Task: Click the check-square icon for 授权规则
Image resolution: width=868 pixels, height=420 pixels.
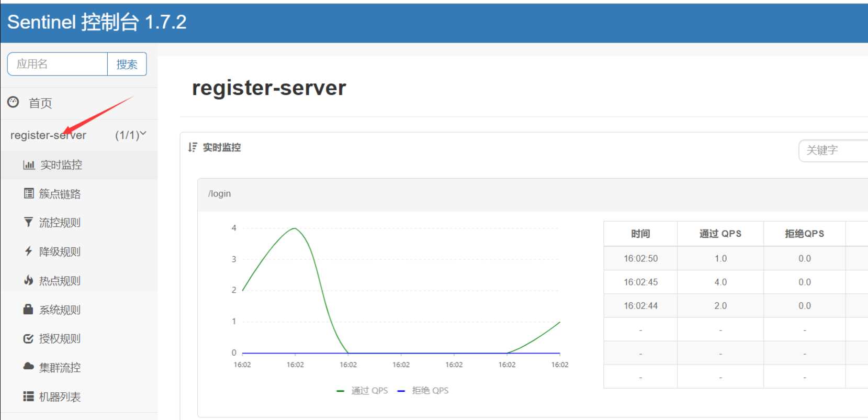Action: coord(29,339)
